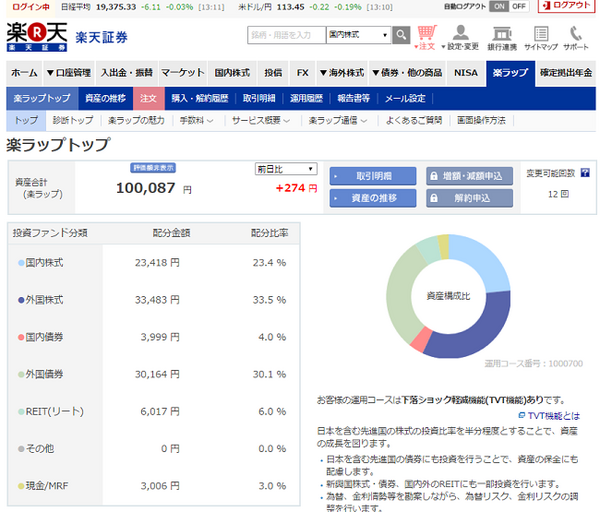Click the 増額・減額申込 button
The width and height of the screenshot is (600, 512).
[x=470, y=176]
